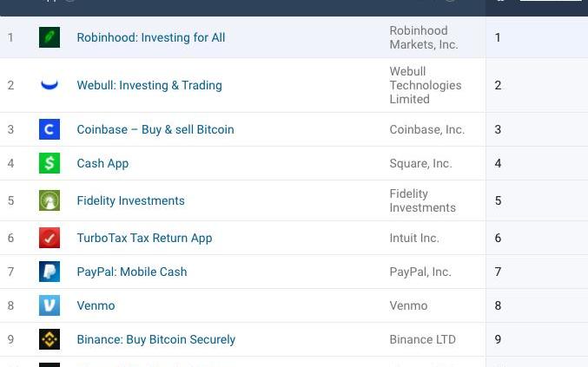Click the Coinbase blue C app icon
Viewport: 588px width, 367px height.
point(50,129)
